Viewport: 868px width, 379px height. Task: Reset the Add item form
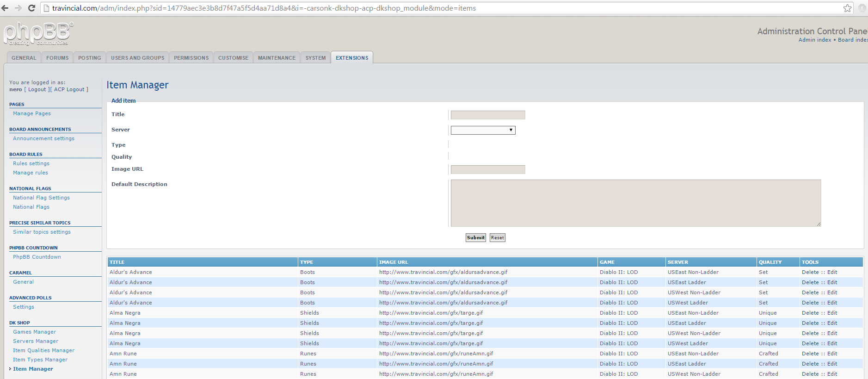(498, 237)
